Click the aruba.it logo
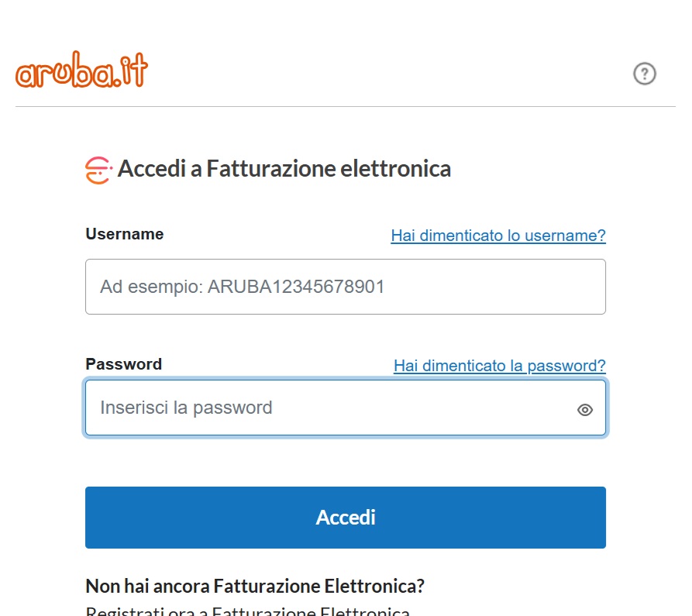The width and height of the screenshot is (692, 616). [81, 72]
